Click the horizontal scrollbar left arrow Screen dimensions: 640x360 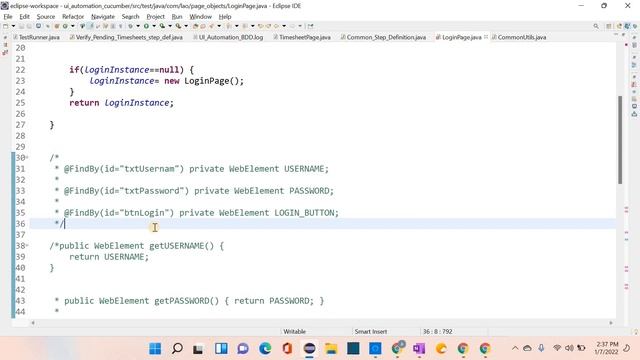(x=33, y=323)
